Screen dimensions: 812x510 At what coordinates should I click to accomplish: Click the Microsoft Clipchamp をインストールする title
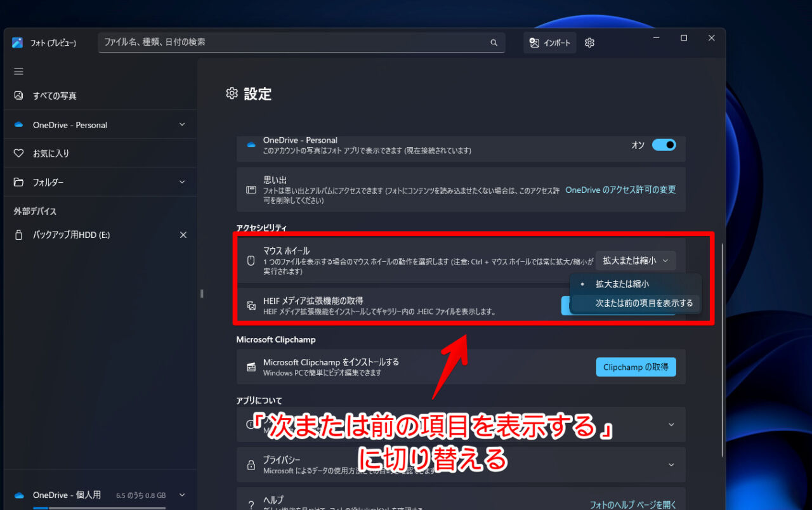click(331, 362)
